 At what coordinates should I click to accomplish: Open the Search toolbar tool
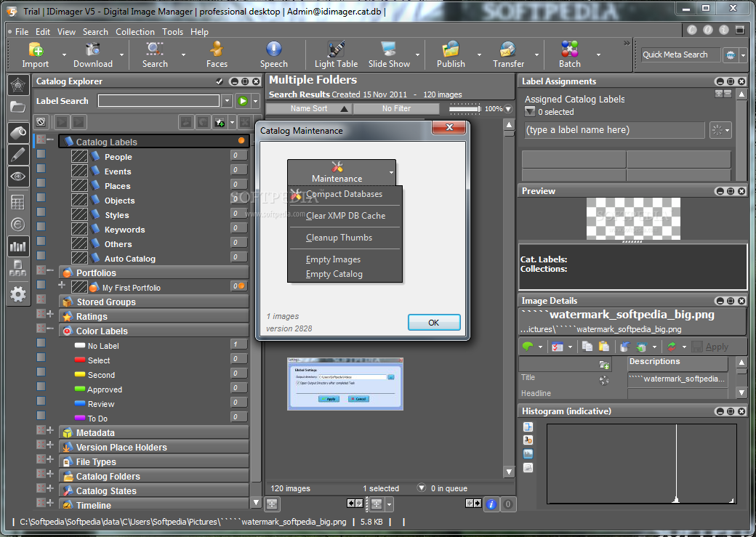pos(155,54)
